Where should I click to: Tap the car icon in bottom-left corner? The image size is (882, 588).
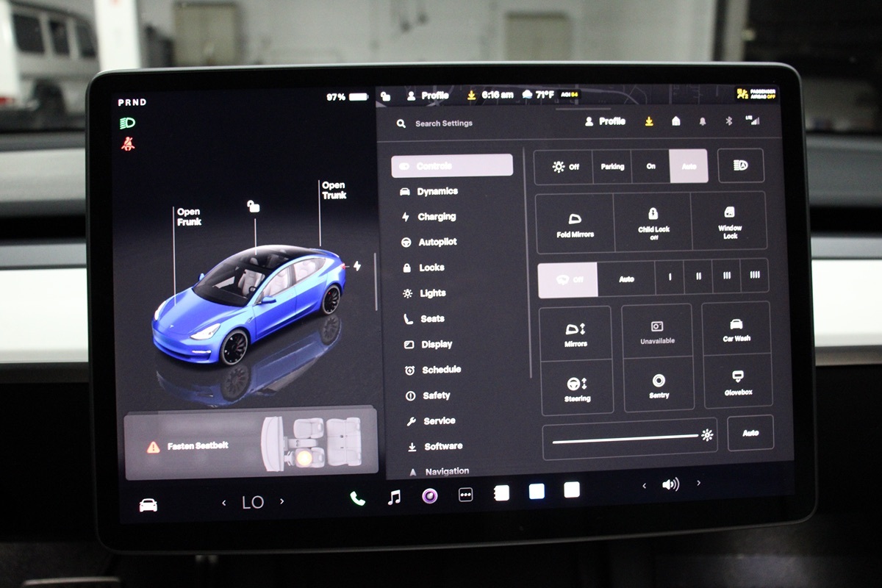click(148, 505)
